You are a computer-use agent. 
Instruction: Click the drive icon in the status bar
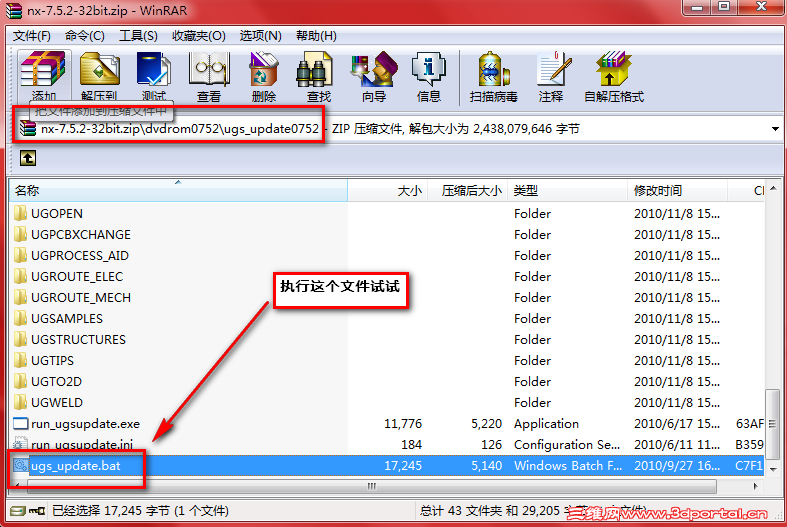[18, 511]
